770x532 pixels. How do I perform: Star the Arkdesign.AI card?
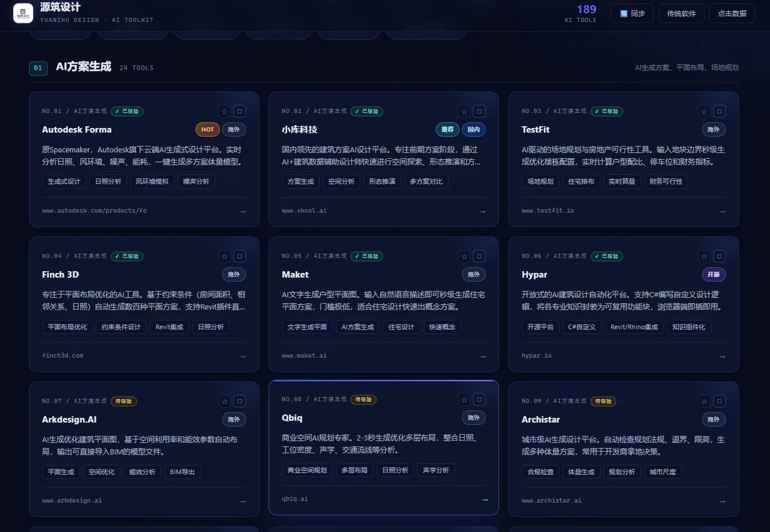[224, 401]
